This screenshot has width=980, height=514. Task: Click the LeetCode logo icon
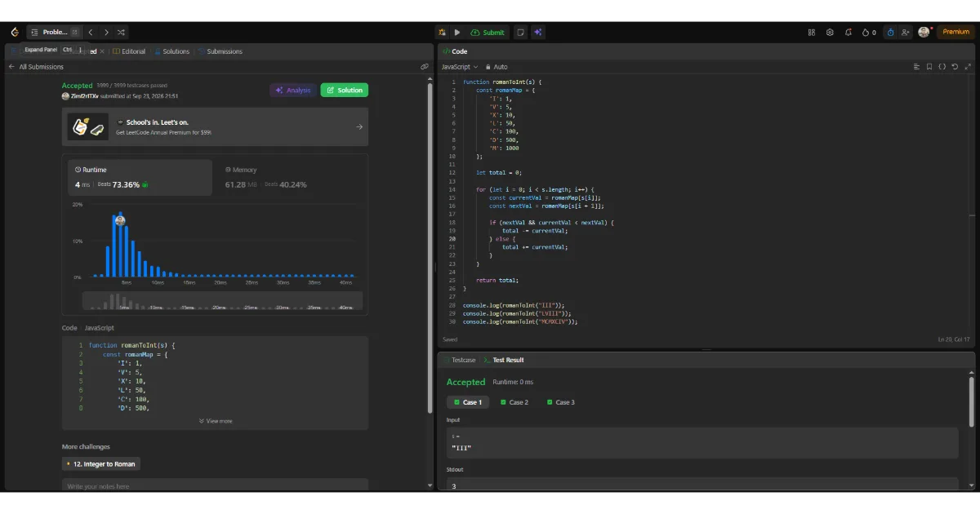tap(14, 32)
